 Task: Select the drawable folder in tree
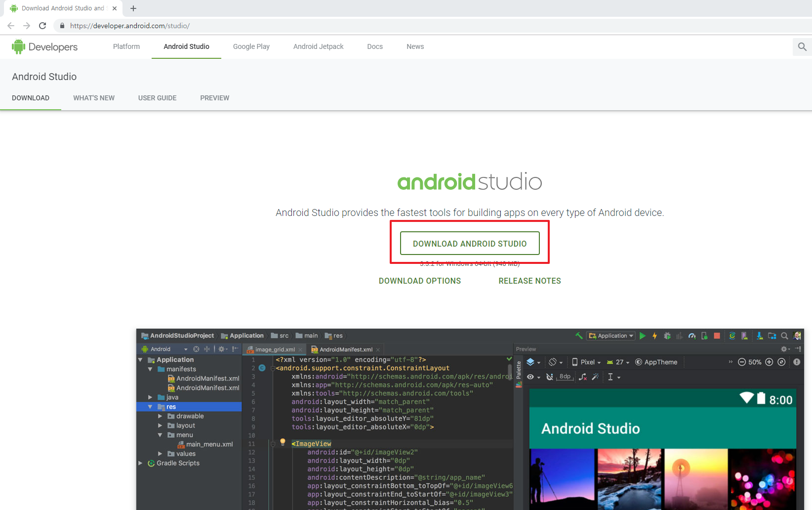click(185, 416)
